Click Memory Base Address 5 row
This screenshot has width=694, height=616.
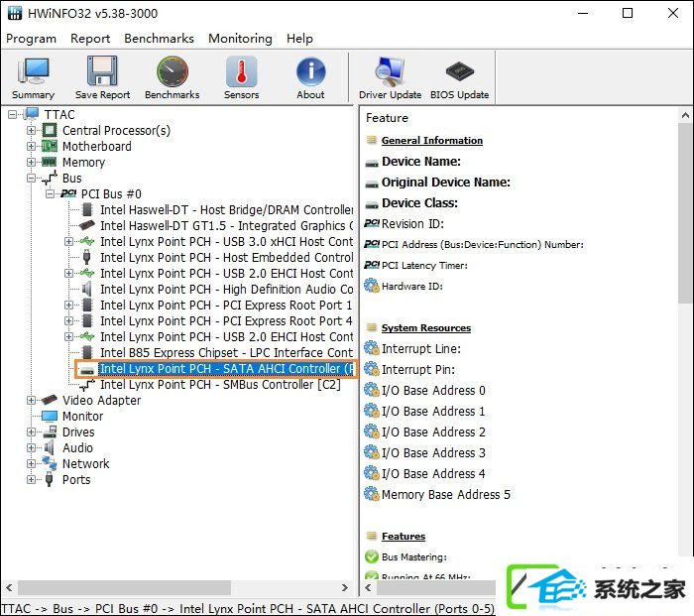coord(446,494)
